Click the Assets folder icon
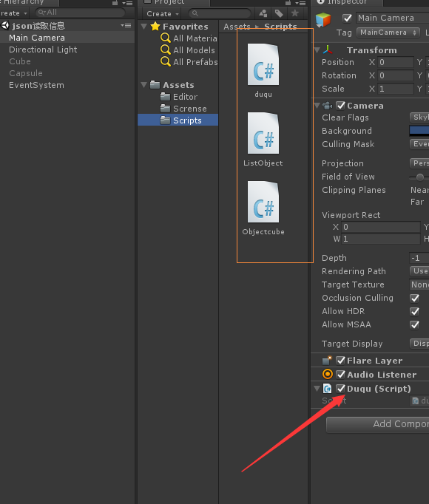429x504 pixels. click(155, 85)
